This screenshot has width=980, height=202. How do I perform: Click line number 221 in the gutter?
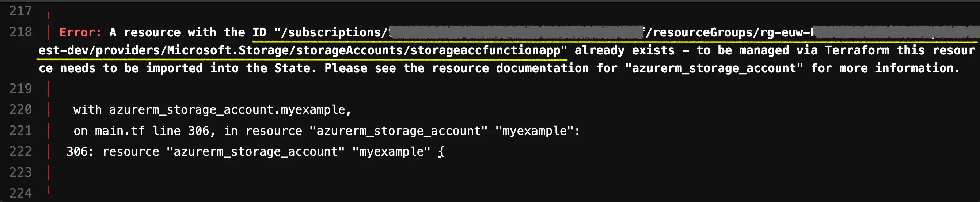coord(20,131)
